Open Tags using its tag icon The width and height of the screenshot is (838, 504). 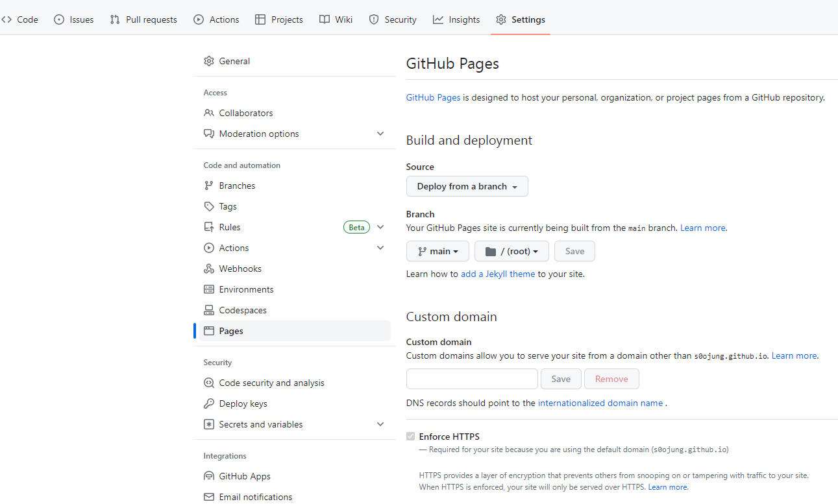click(209, 206)
